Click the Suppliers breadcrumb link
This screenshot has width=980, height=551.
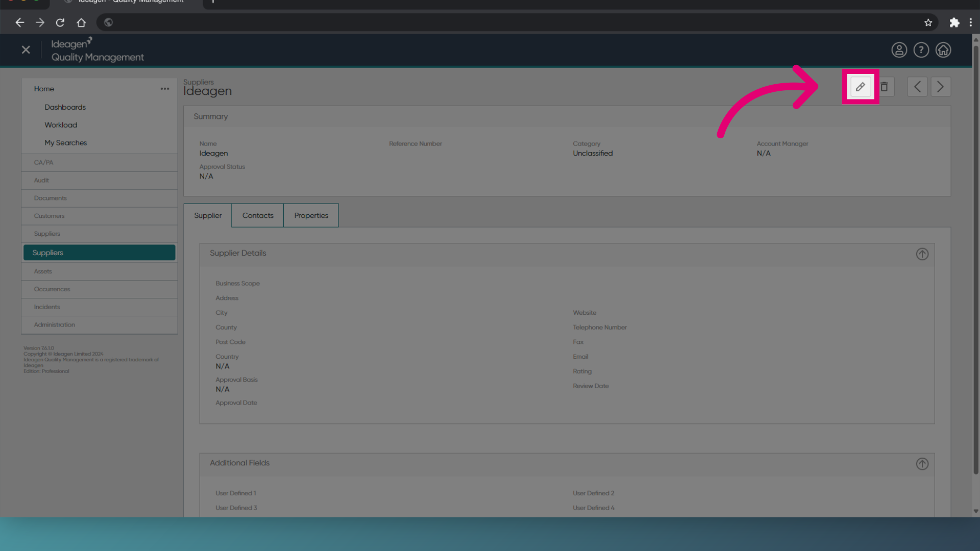click(x=199, y=82)
